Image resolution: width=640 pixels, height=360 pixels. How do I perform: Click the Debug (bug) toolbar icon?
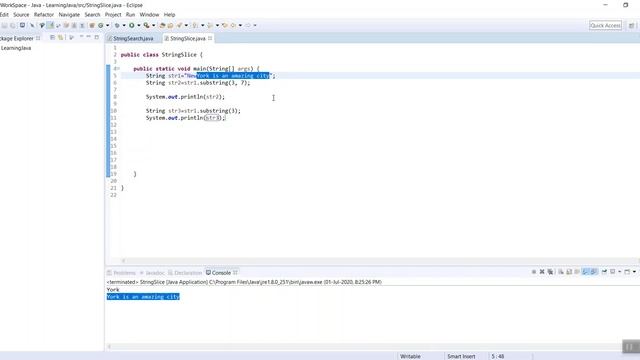click(x=117, y=25)
